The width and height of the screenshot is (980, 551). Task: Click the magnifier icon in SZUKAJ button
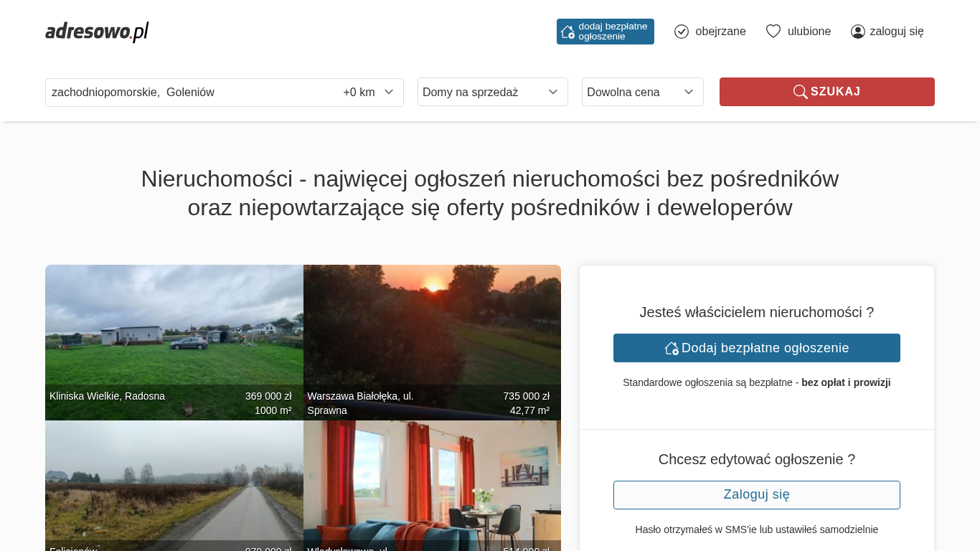coord(800,92)
